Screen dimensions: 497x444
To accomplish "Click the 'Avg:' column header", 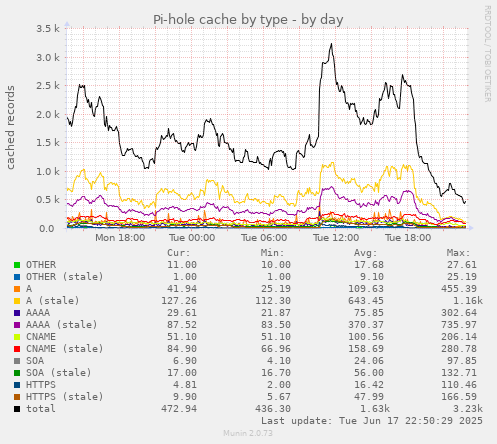I will [x=365, y=253].
